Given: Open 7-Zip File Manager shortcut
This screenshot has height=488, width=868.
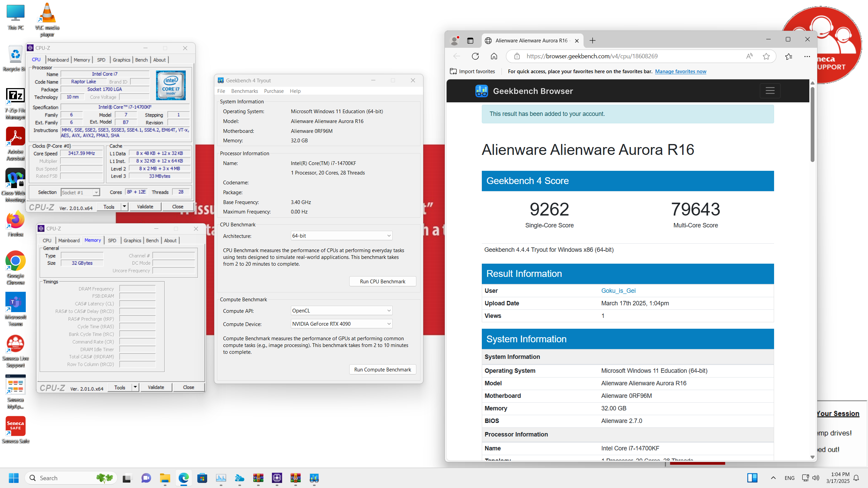Looking at the screenshot, I should tap(15, 104).
